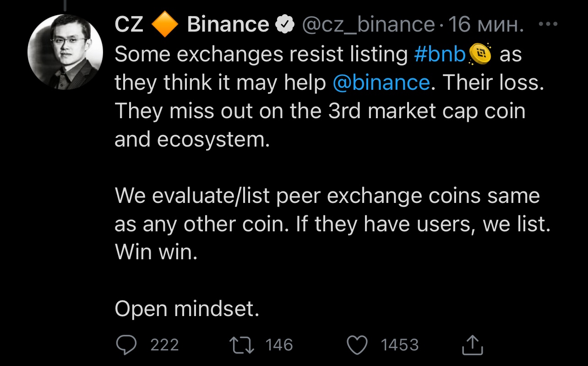View the 1453 likes count
The height and width of the screenshot is (366, 588).
[x=400, y=345]
